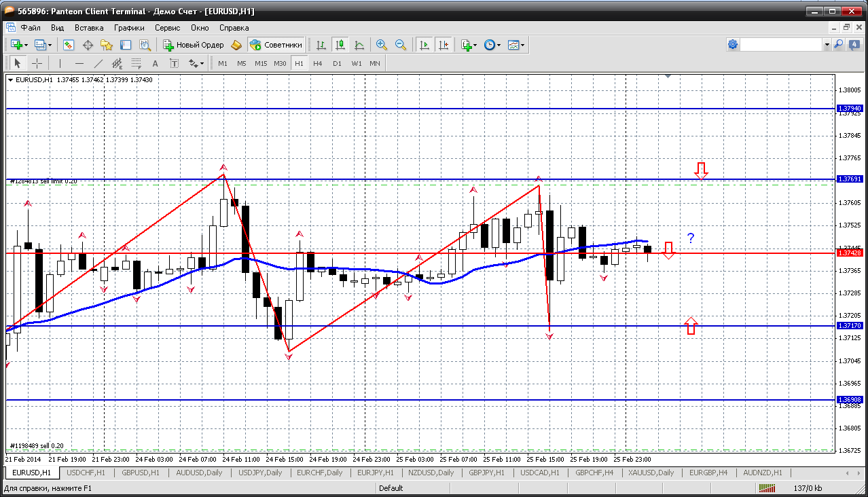Select the Vertical Line drawing tool
Image resolution: width=868 pixels, height=497 pixels.
click(60, 63)
